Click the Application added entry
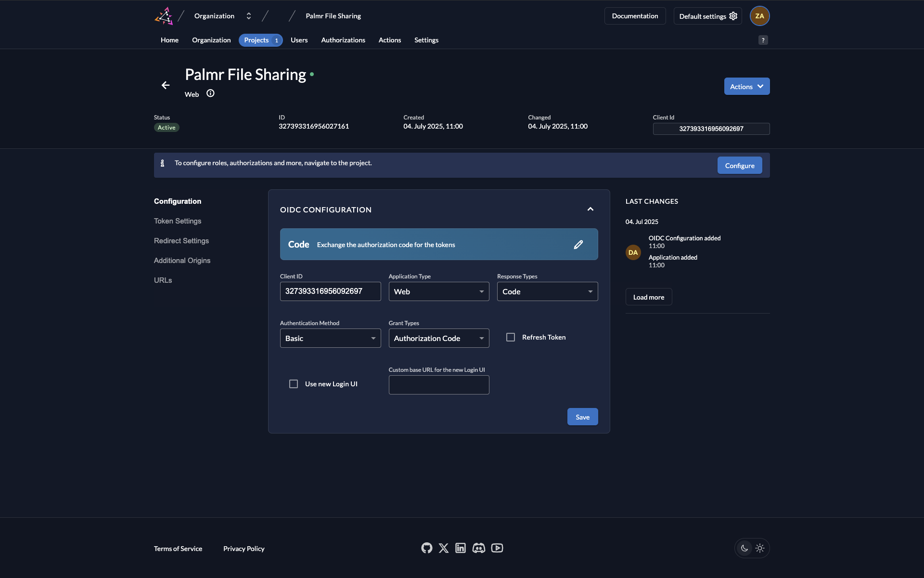Viewport: 924px width, 578px height. 673,261
